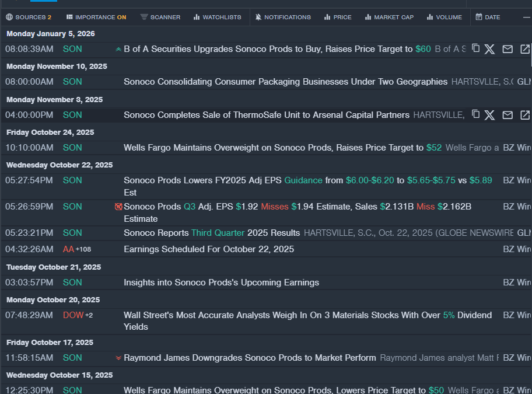Expand the +108 additional tickers

coord(83,249)
